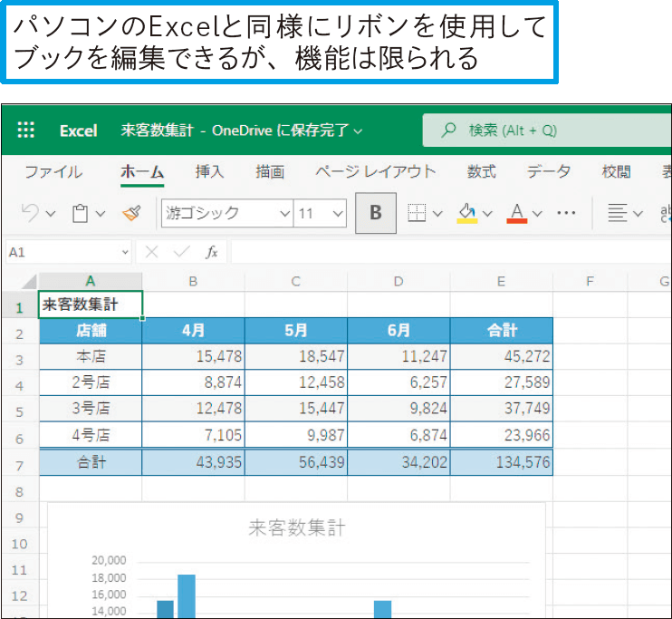Click the chart title 来客数集計
The height and width of the screenshot is (619, 672).
(296, 527)
